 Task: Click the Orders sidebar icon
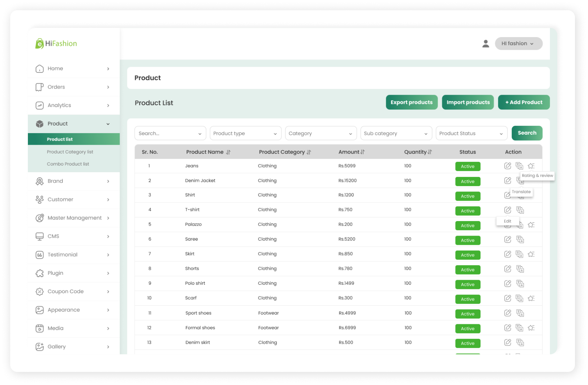tap(40, 87)
